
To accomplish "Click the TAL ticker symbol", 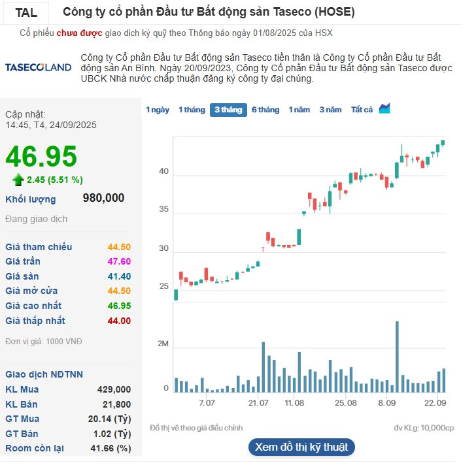I will point(26,12).
